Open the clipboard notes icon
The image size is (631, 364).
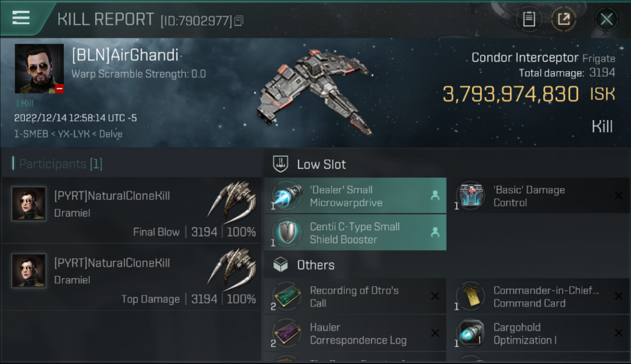[529, 19]
